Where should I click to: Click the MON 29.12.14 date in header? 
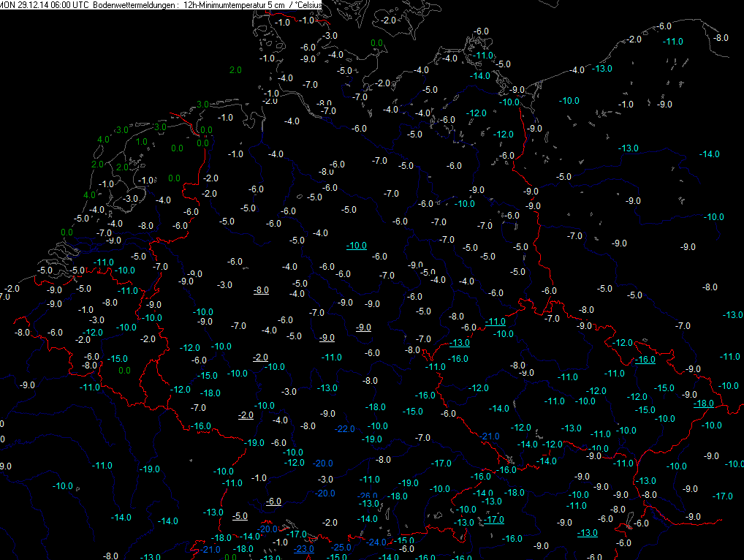[24, 4]
